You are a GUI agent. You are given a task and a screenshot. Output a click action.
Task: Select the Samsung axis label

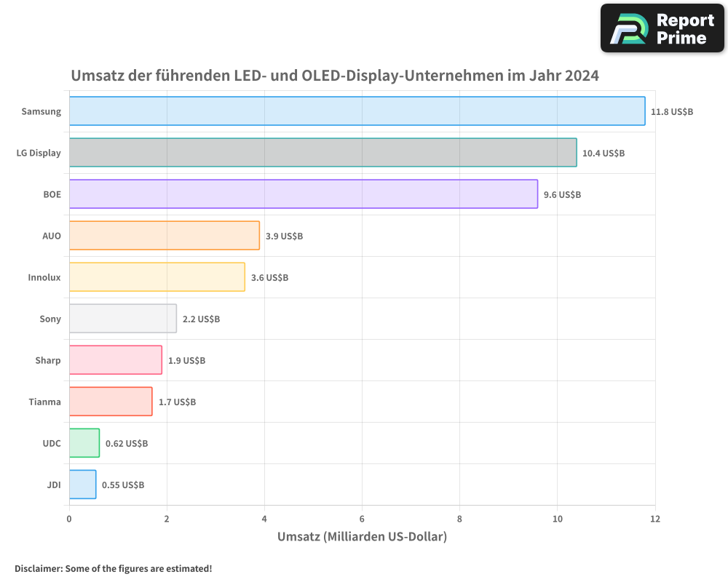tap(41, 111)
